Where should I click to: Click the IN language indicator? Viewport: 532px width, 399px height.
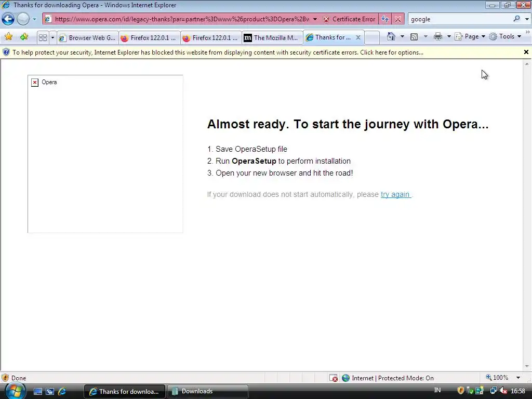(437, 390)
